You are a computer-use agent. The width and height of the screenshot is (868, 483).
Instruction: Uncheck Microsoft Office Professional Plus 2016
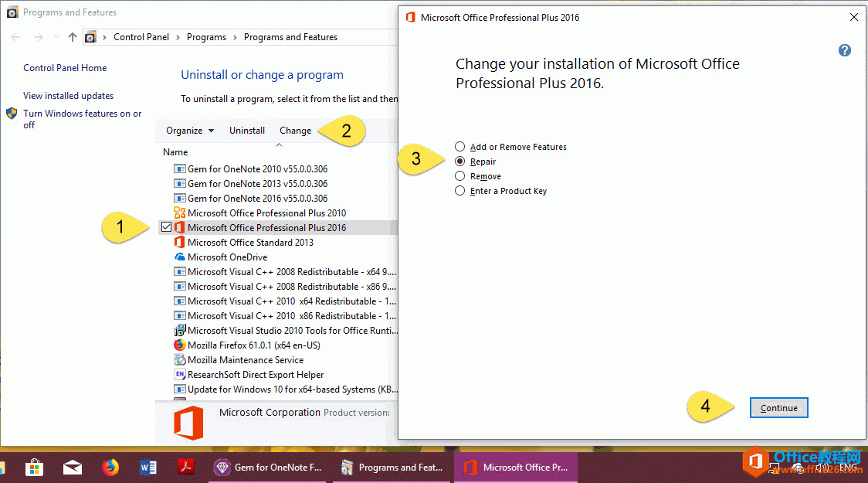point(166,227)
